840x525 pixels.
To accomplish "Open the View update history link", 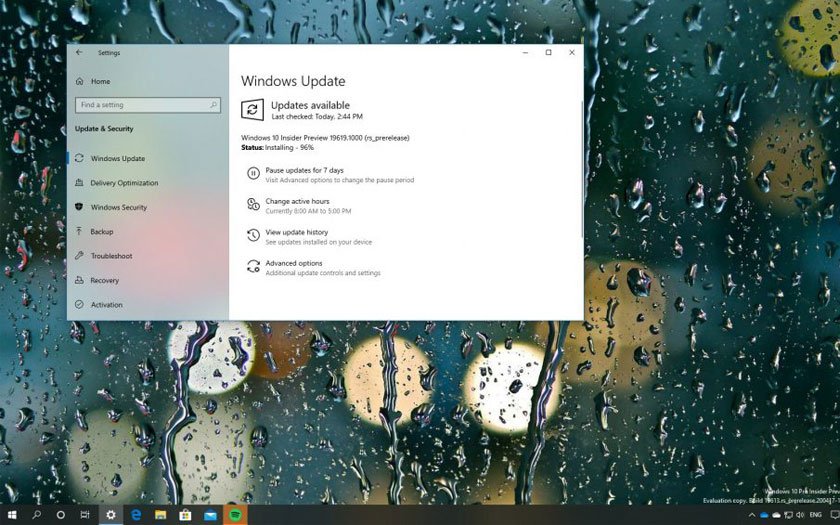I will tap(296, 232).
